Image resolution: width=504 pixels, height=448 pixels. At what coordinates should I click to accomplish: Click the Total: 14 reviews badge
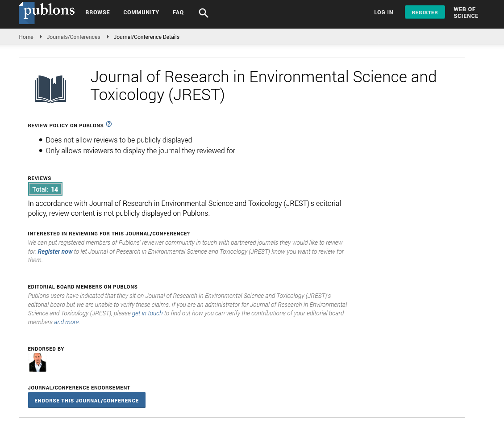[46, 189]
